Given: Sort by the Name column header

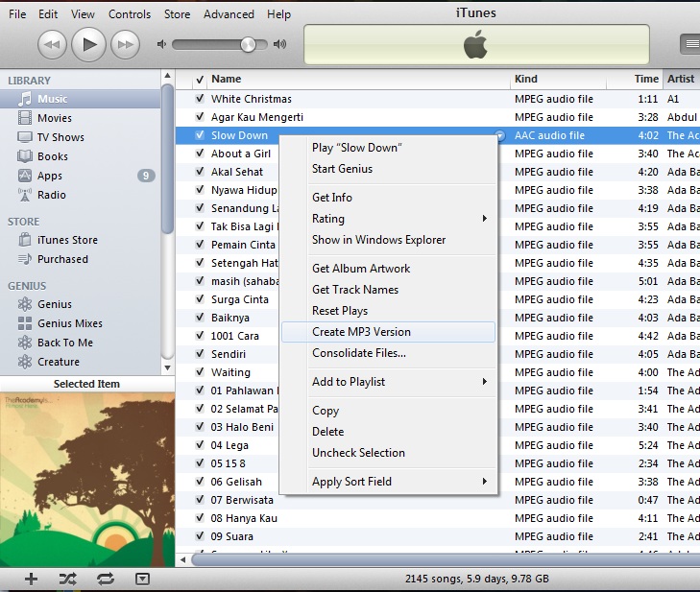Looking at the screenshot, I should click(x=358, y=79).
